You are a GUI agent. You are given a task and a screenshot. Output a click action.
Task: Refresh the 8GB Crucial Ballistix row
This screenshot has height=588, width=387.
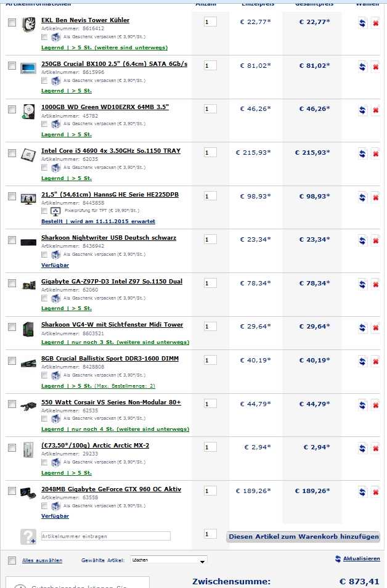pos(362,362)
